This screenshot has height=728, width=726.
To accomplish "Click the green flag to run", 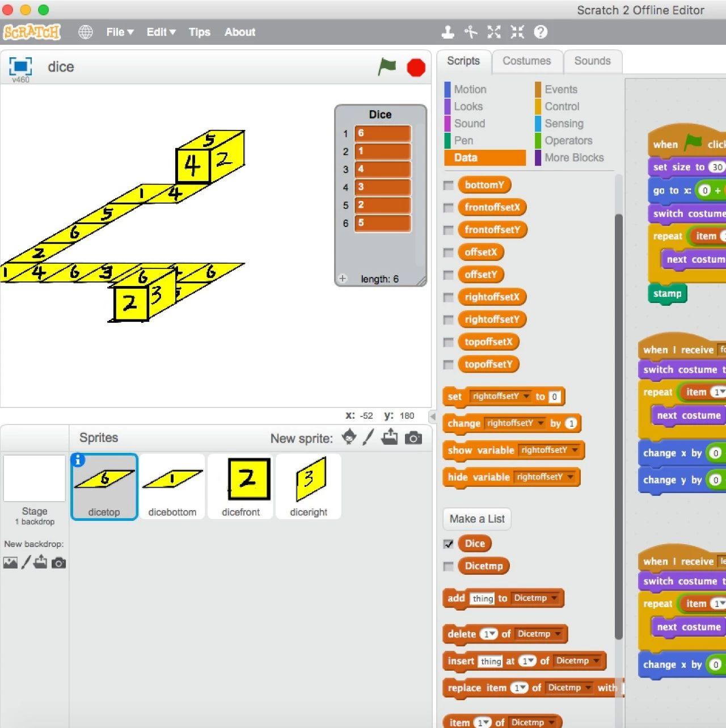I will (387, 67).
